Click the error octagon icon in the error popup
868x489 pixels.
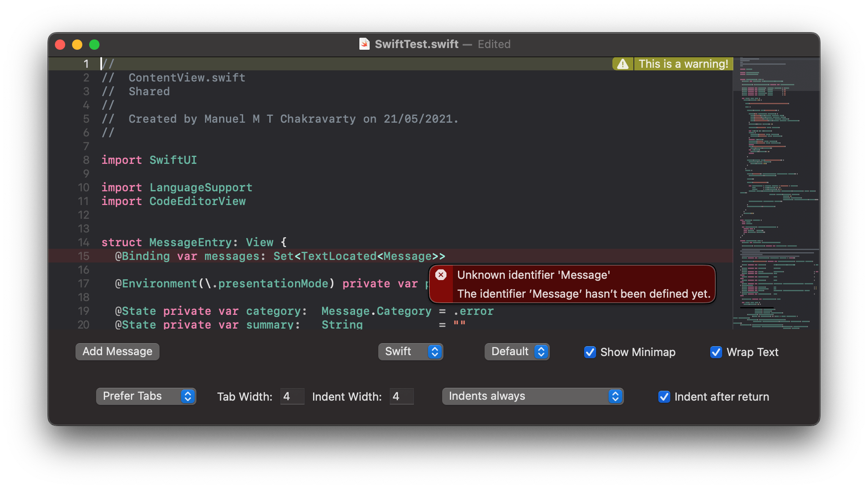(x=441, y=275)
